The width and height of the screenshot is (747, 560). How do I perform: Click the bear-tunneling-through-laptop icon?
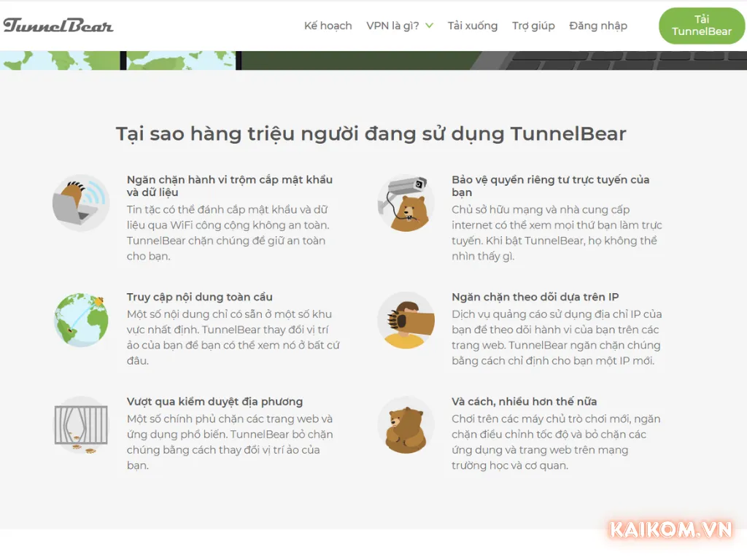coord(80,203)
